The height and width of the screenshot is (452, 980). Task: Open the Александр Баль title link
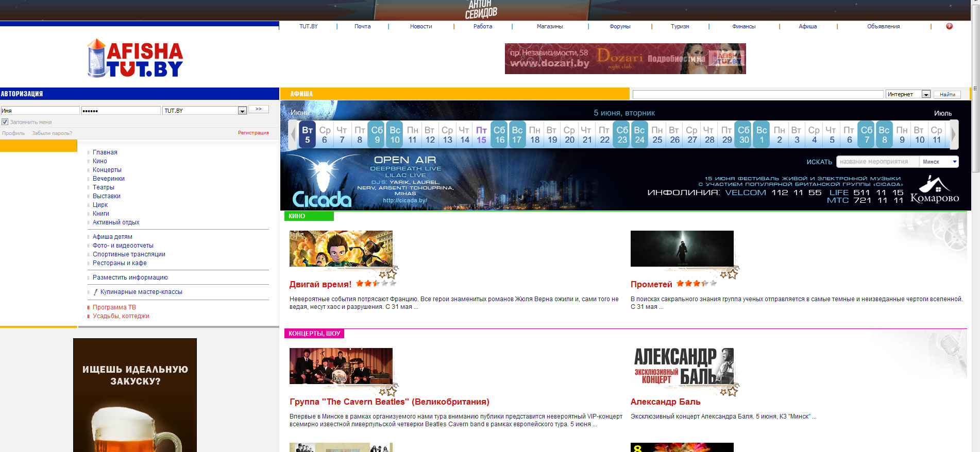[x=666, y=402]
